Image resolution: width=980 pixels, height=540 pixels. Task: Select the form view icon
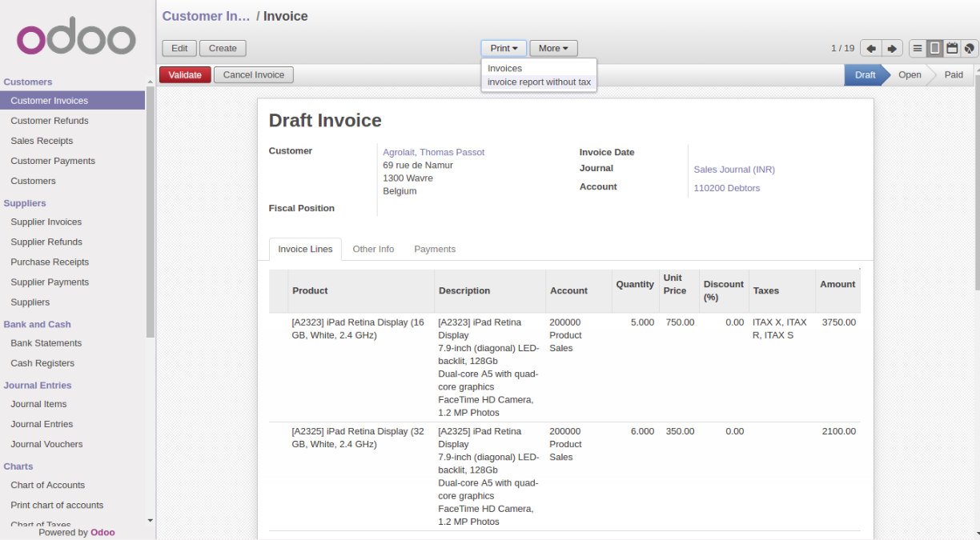(x=935, y=49)
